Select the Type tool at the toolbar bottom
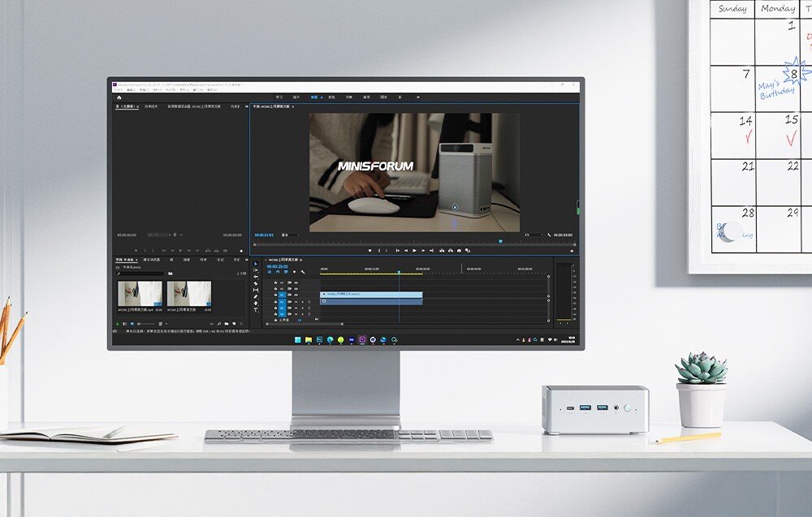 click(x=255, y=309)
